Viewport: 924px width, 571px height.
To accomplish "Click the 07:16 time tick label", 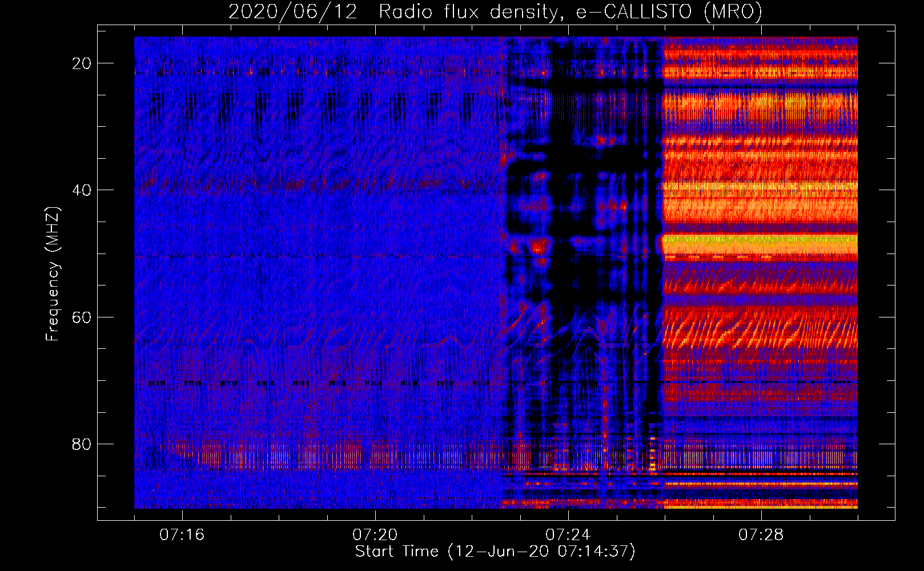I will 182,535.
